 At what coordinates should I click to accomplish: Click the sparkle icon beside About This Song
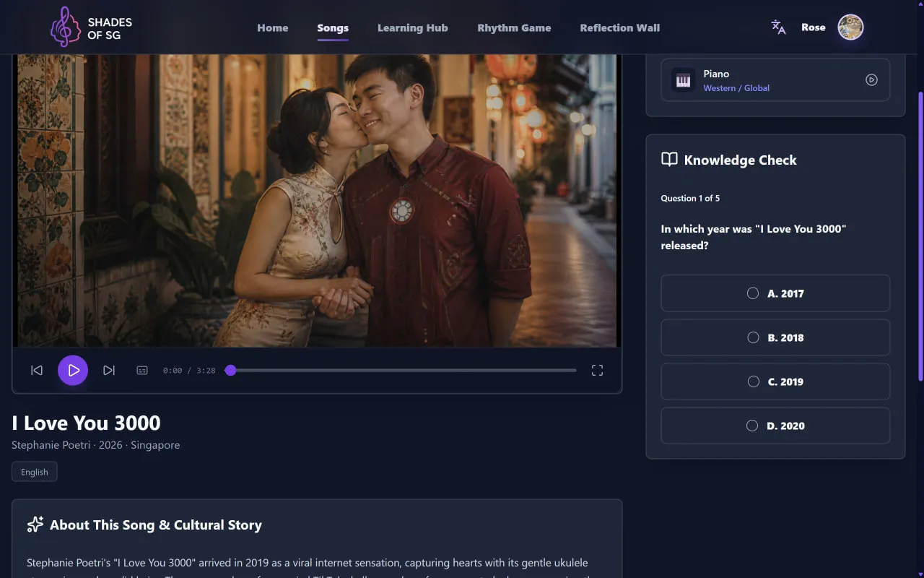pos(35,525)
